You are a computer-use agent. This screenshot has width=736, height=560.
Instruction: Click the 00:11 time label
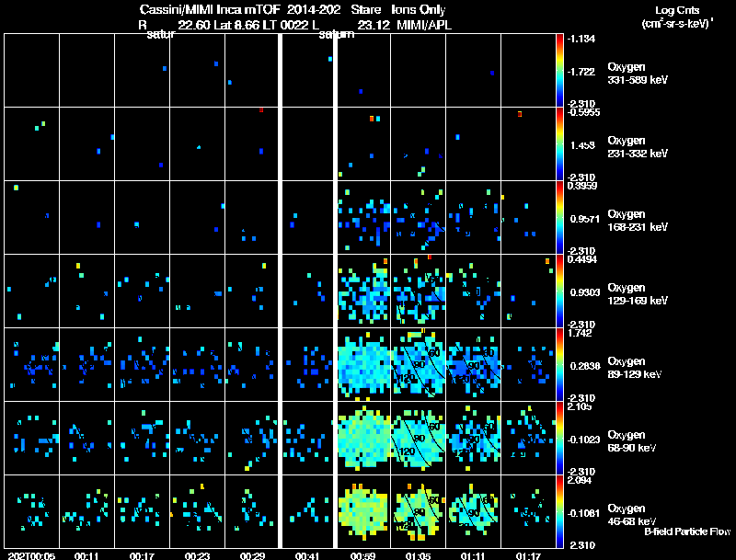(86, 555)
